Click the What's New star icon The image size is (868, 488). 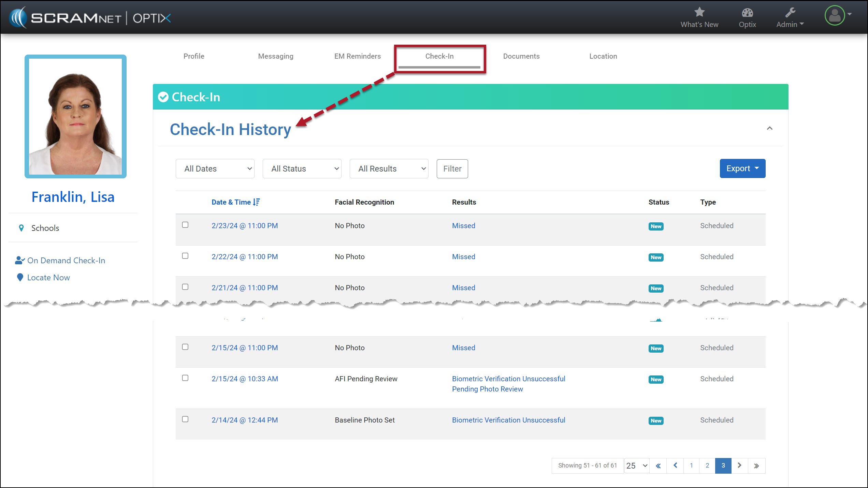(x=699, y=12)
